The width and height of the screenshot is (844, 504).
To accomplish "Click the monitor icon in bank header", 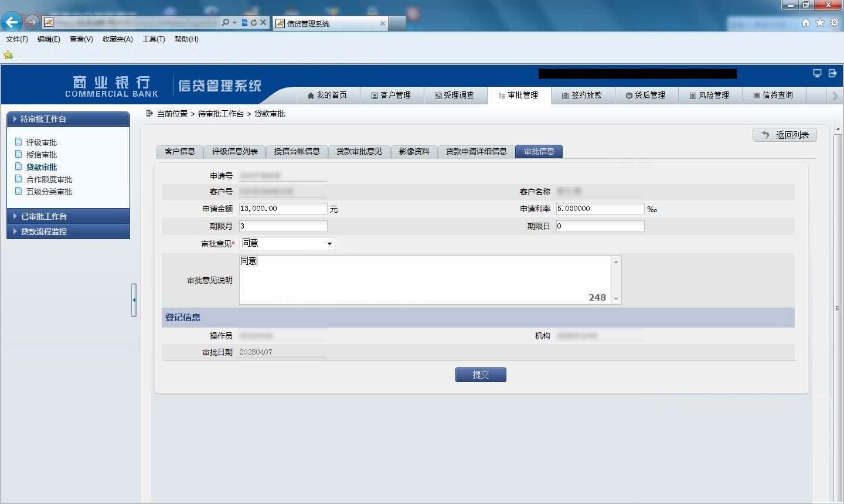I will [817, 73].
